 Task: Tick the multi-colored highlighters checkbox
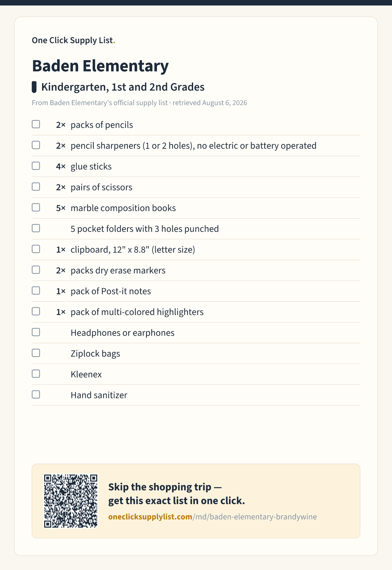click(36, 311)
